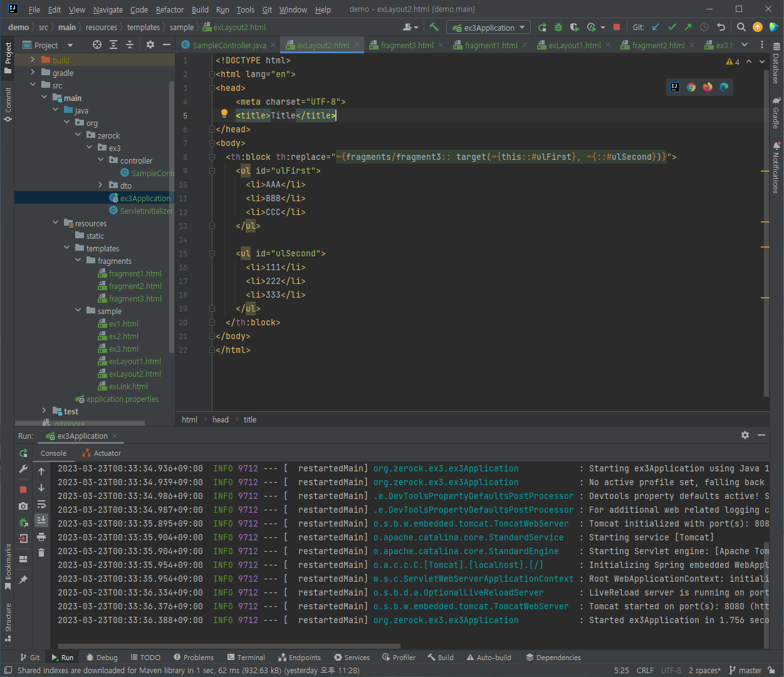This screenshot has height=677, width=784.
Task: Open the Terminal tool window
Action: [246, 658]
